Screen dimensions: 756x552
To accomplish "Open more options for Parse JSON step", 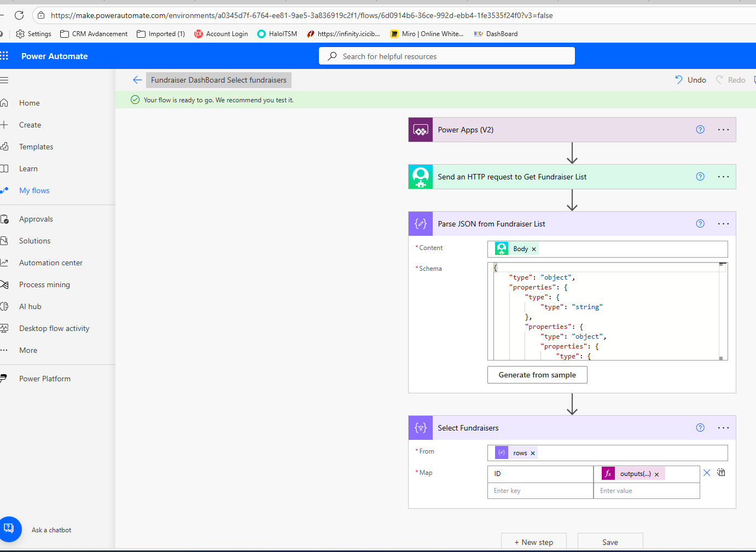I will click(723, 224).
